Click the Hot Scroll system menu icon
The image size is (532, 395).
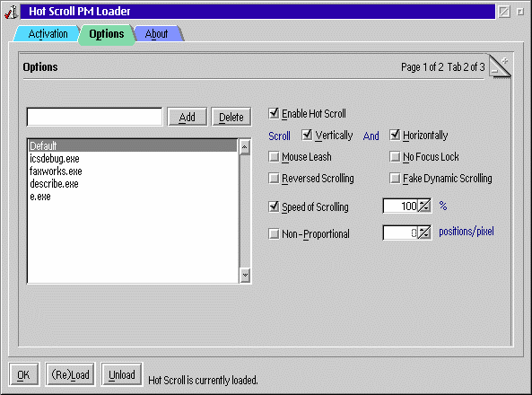click(11, 11)
